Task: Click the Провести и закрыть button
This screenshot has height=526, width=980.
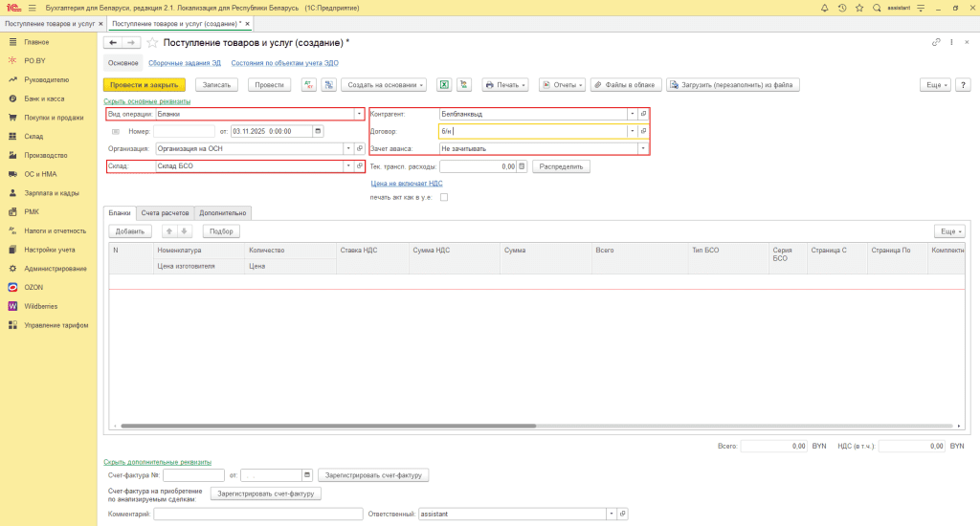Action: click(x=144, y=85)
